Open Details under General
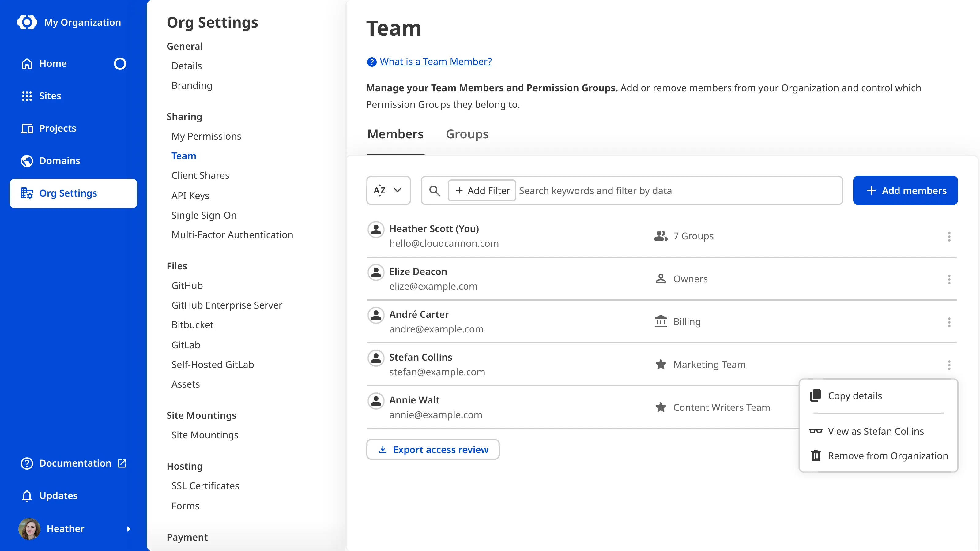This screenshot has width=980, height=551. (187, 66)
